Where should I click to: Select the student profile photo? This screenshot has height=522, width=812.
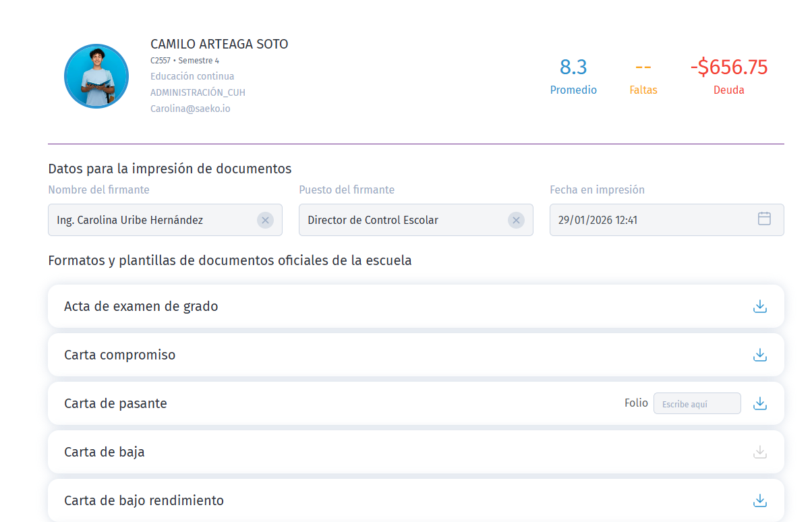point(96,76)
